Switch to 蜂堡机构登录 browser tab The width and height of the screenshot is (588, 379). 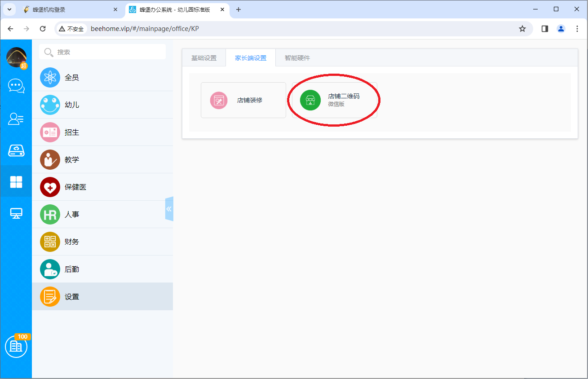coord(67,9)
